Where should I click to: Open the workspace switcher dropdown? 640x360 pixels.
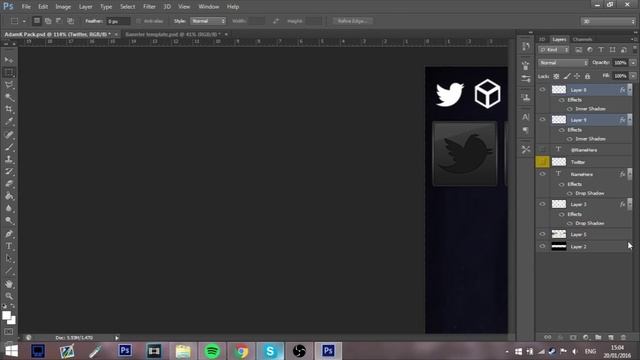[x=608, y=21]
